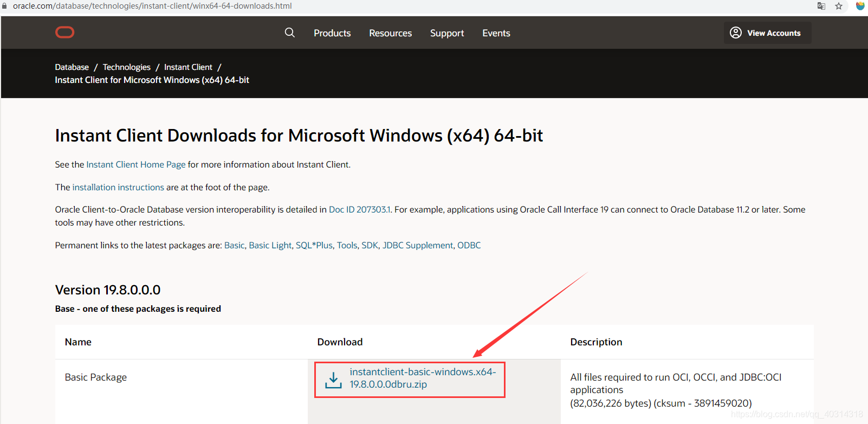The height and width of the screenshot is (424, 868).
Task: Click the 'Name' column header
Action: [x=78, y=342]
